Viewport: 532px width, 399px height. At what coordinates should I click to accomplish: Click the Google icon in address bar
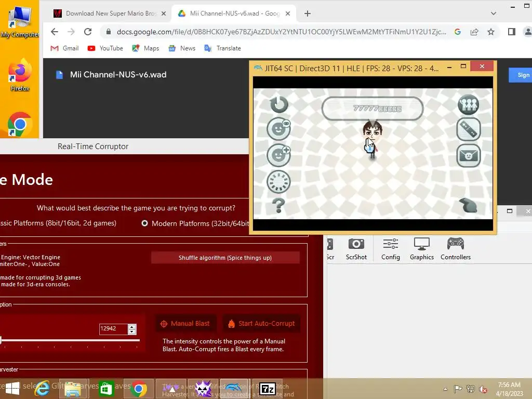coord(458,32)
